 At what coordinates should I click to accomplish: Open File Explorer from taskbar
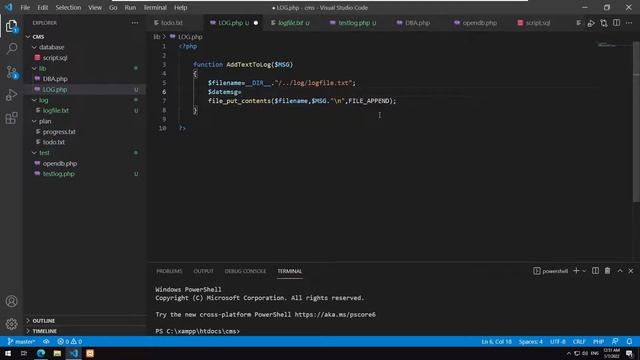coord(57,353)
